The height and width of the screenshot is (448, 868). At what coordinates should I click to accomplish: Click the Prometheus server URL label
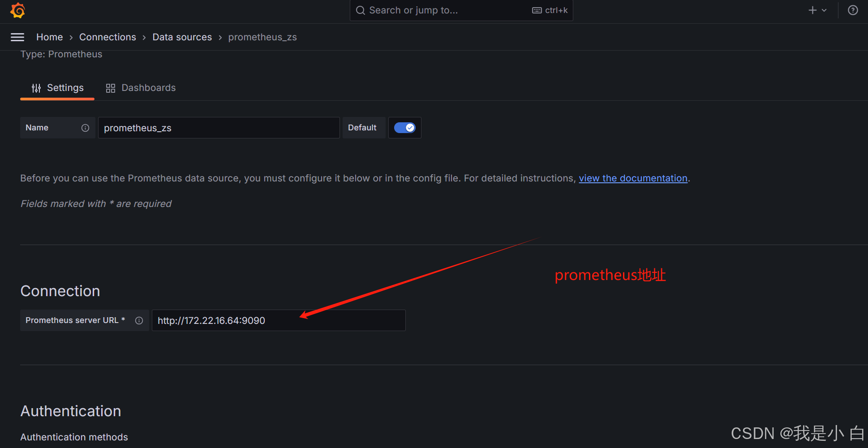(x=75, y=320)
